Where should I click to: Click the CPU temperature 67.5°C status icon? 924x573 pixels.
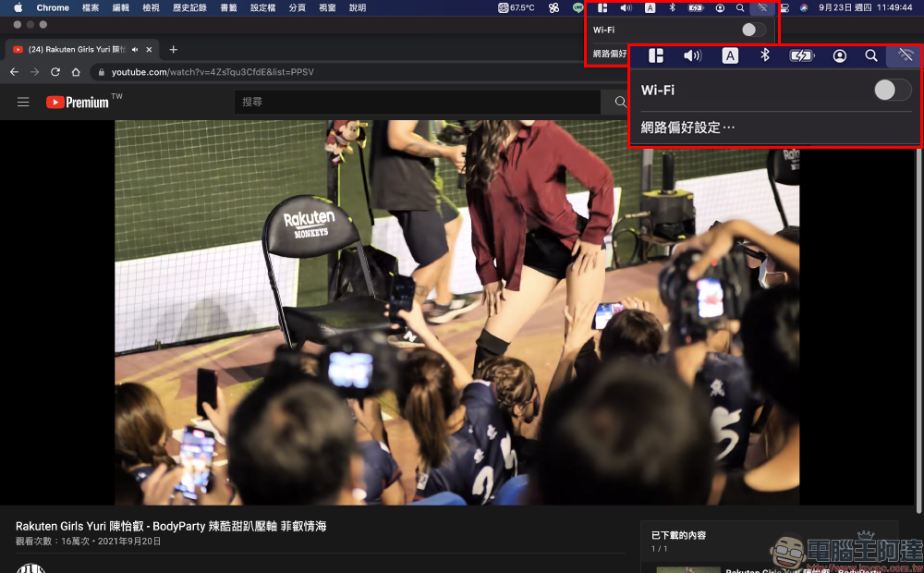tap(516, 7)
